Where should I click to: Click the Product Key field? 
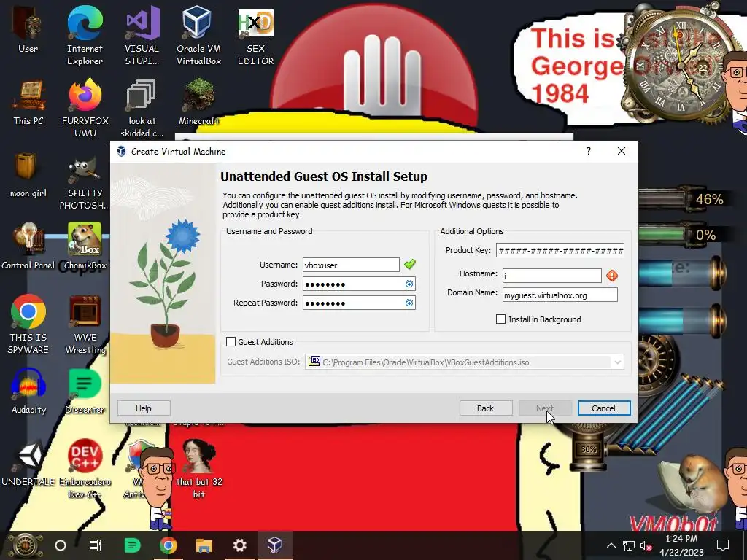point(560,250)
